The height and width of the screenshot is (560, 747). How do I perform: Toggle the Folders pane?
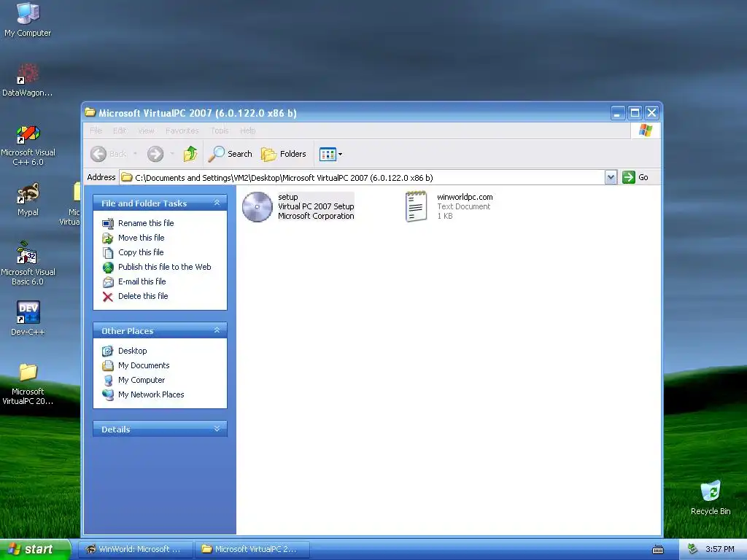click(x=284, y=154)
